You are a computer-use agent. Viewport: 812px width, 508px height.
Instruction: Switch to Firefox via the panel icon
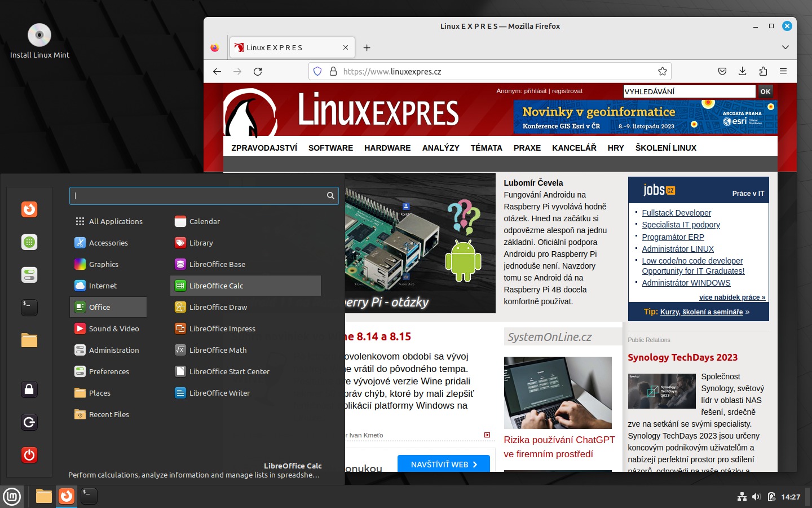pyautogui.click(x=67, y=496)
